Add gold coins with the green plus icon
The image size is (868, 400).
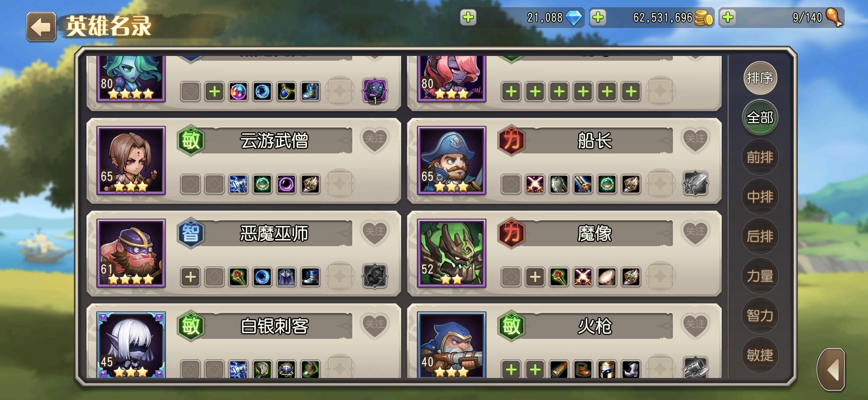[x=598, y=17]
